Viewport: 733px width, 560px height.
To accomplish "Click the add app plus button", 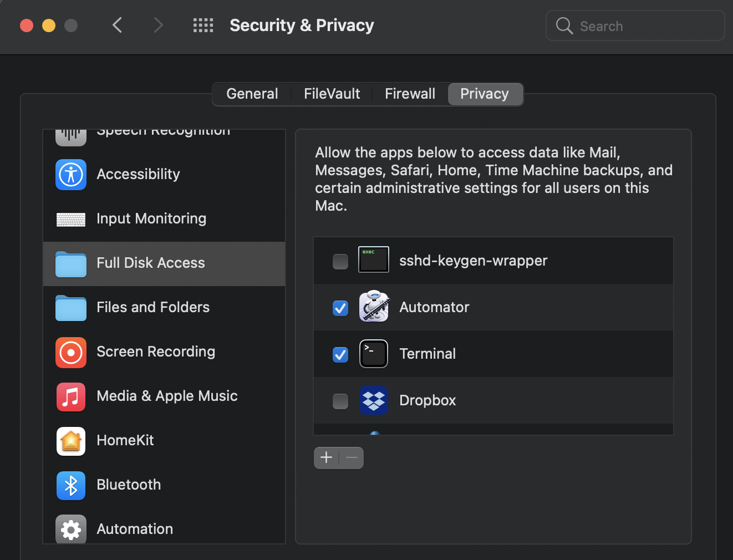I will pos(327,458).
